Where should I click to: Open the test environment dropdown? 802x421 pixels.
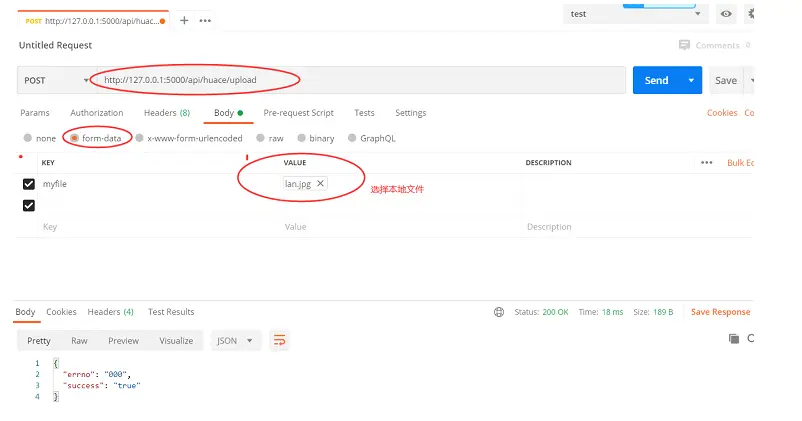coord(636,14)
